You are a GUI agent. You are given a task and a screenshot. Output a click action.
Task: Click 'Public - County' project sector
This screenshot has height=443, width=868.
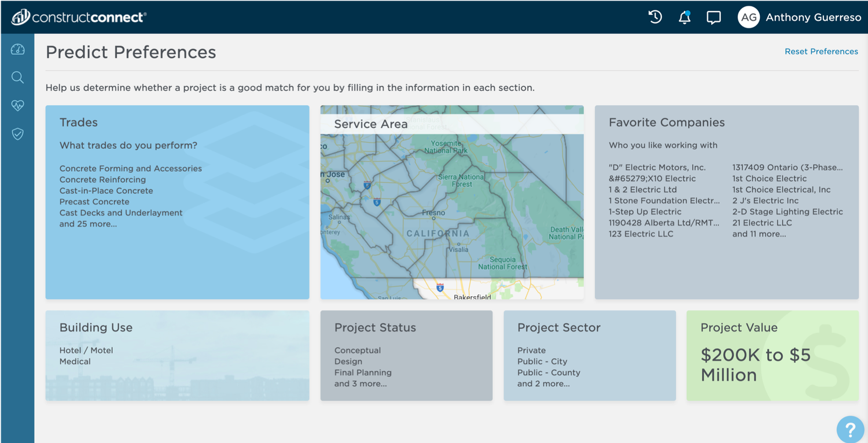549,372
